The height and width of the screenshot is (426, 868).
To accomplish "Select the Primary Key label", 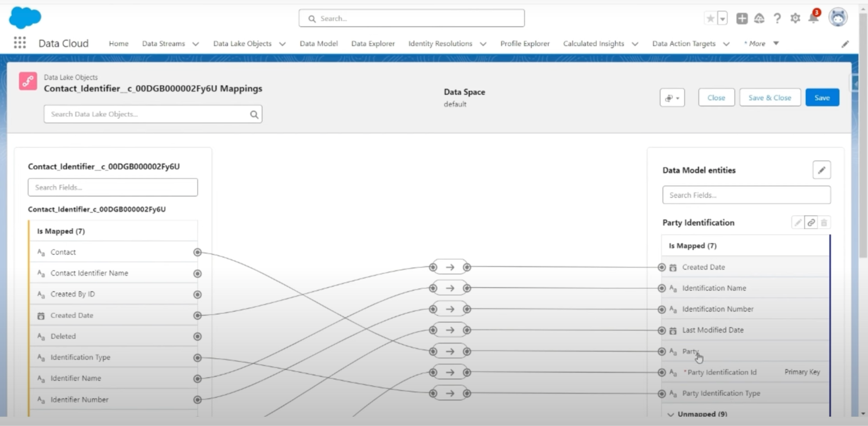I will (802, 372).
